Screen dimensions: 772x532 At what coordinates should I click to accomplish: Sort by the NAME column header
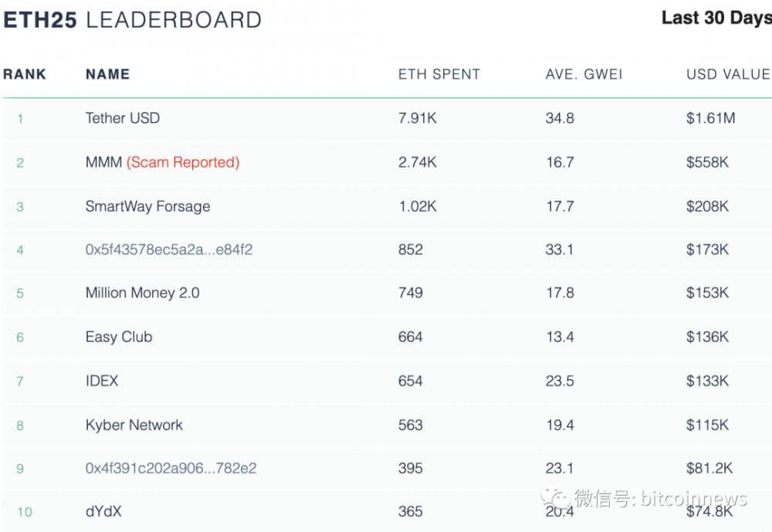tap(107, 74)
